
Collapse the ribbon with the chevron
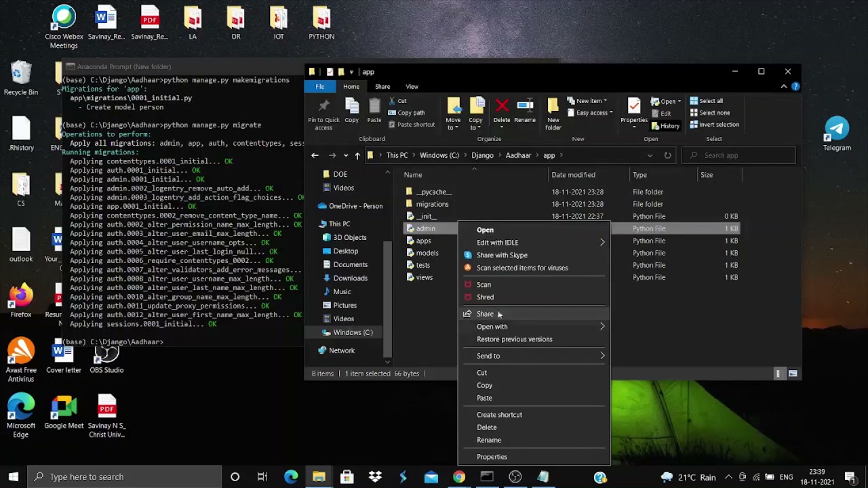click(784, 87)
